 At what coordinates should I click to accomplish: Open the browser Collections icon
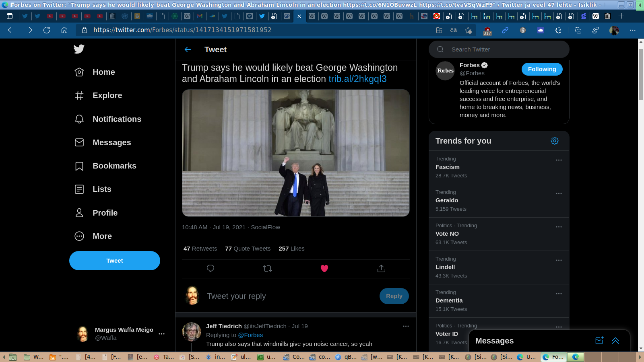click(x=578, y=30)
